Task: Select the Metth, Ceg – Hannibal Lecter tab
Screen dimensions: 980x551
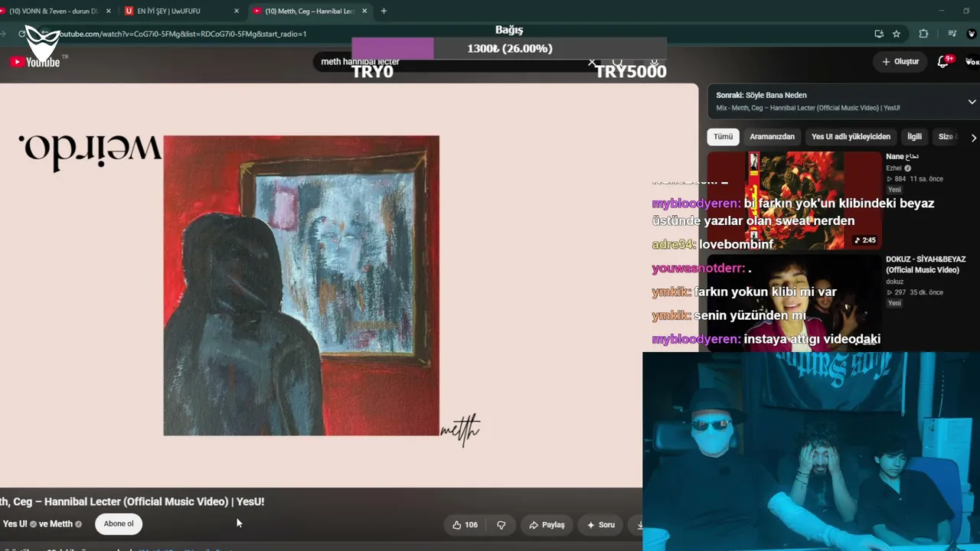Action: click(x=310, y=11)
